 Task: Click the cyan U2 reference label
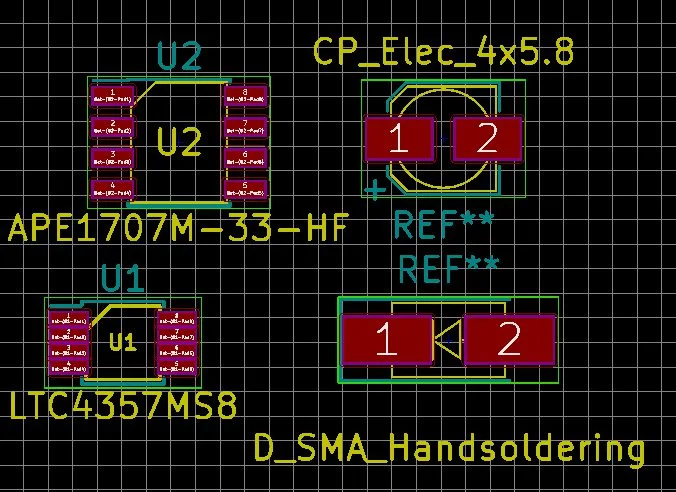179,56
